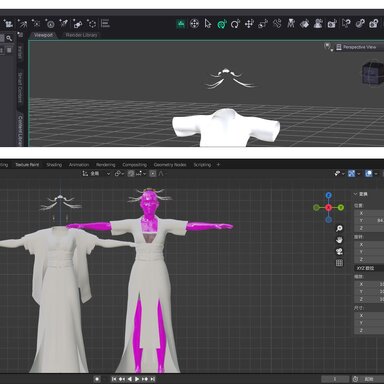Open the Perspective View dropdown in Daz
384x384 pixels.
(x=359, y=47)
